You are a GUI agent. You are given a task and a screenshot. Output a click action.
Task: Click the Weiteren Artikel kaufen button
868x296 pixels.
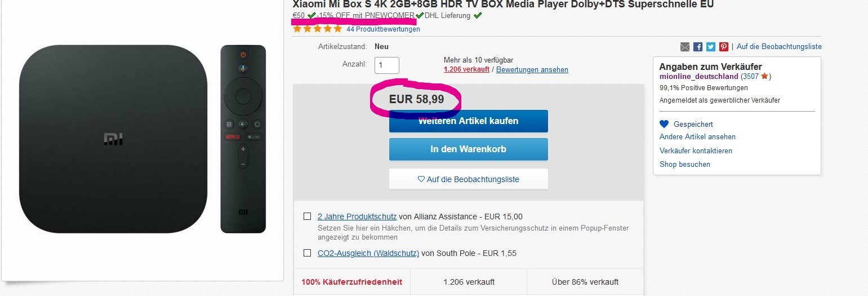pos(468,121)
